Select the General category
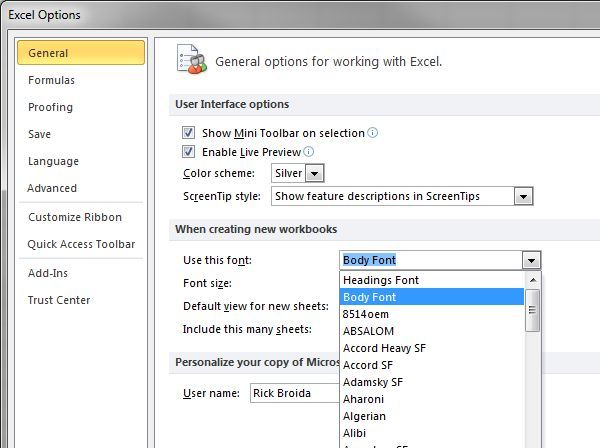The image size is (600, 448). click(81, 53)
